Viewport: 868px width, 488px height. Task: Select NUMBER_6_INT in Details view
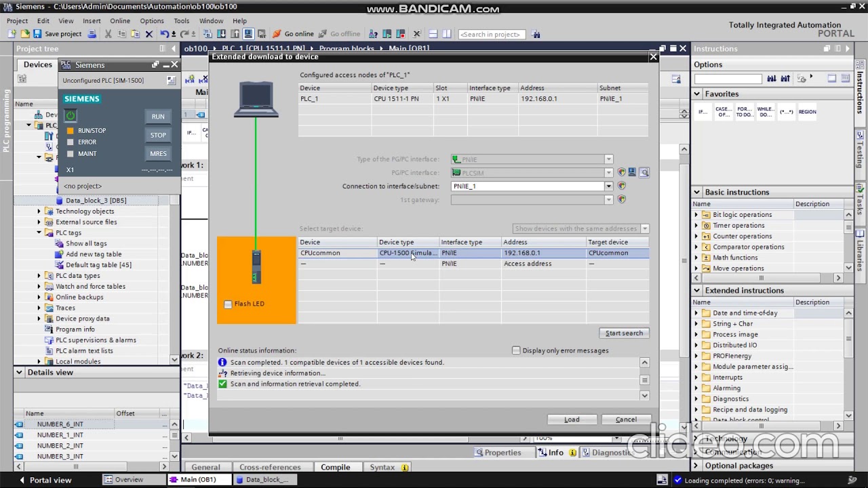coord(60,424)
